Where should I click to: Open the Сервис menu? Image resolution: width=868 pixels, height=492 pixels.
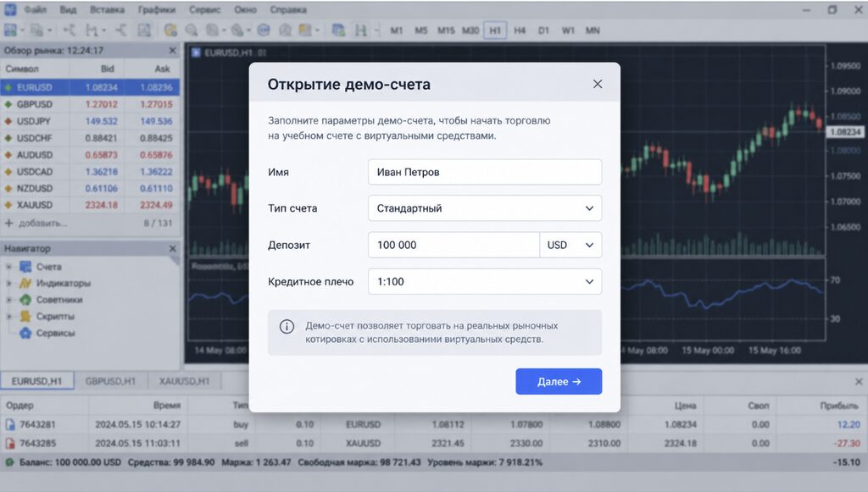point(205,10)
